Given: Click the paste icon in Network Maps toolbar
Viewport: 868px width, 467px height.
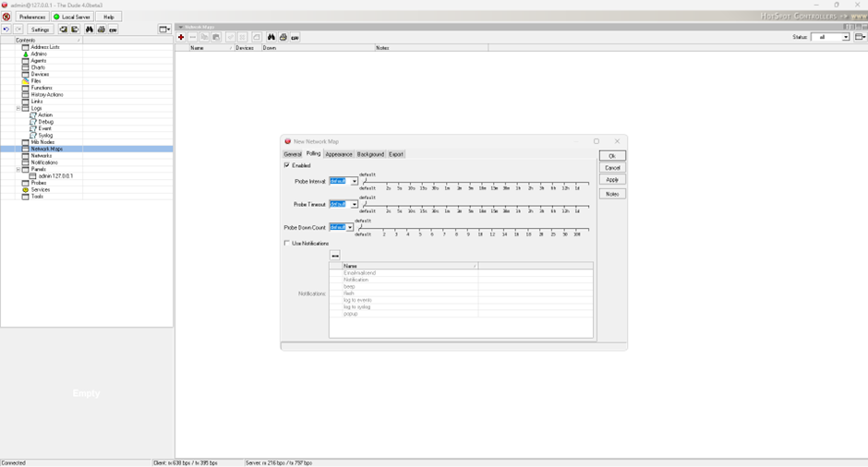Looking at the screenshot, I should [x=216, y=37].
